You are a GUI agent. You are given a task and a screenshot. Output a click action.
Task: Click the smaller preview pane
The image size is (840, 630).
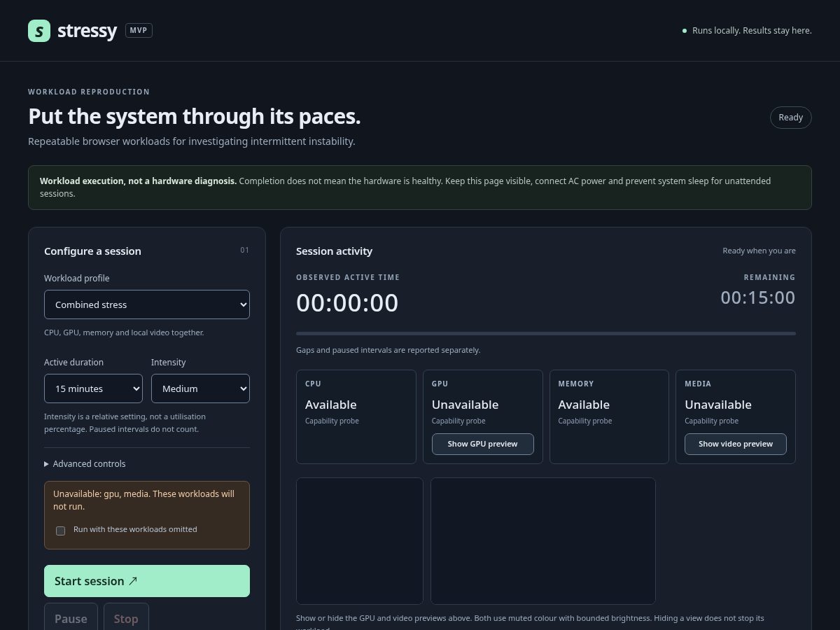(360, 541)
